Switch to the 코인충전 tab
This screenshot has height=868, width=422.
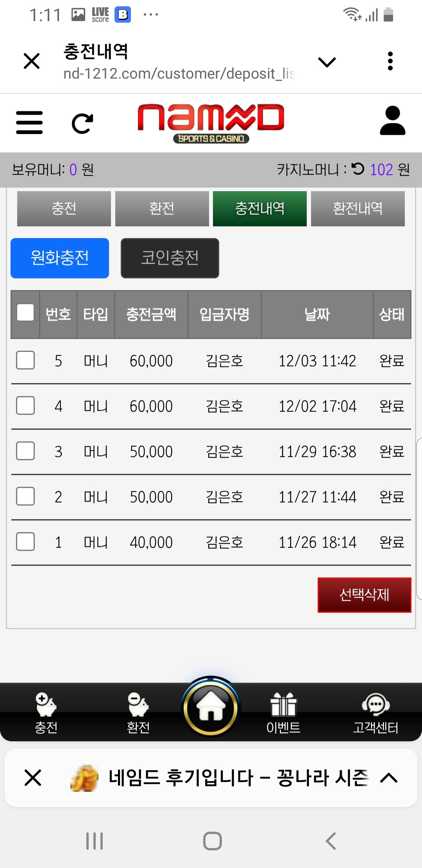pos(170,258)
